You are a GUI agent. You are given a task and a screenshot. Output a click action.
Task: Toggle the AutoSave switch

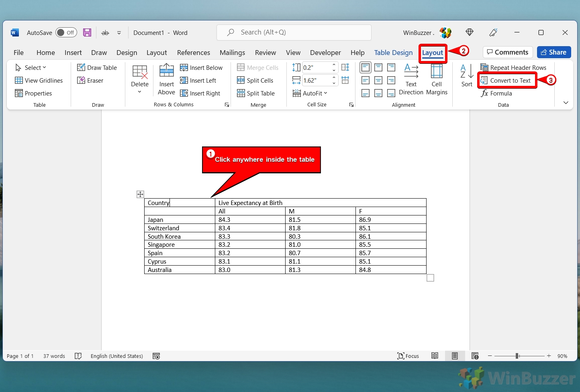tap(66, 33)
